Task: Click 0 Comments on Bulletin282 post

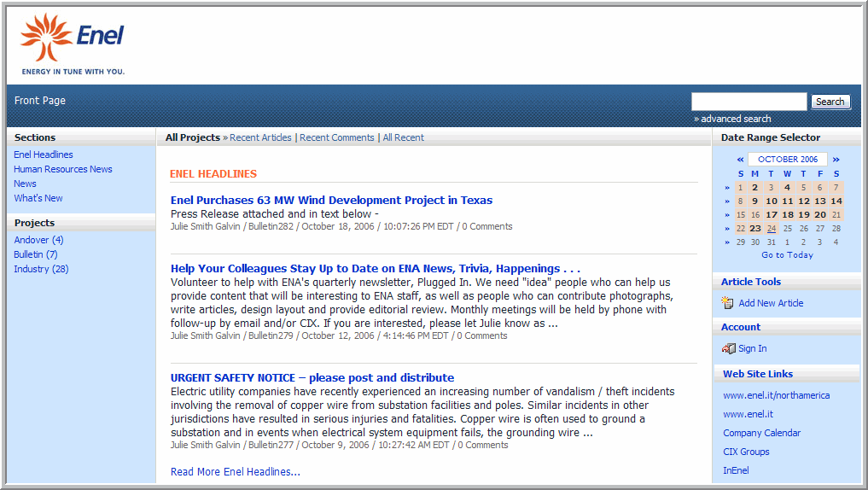Action: pos(487,226)
